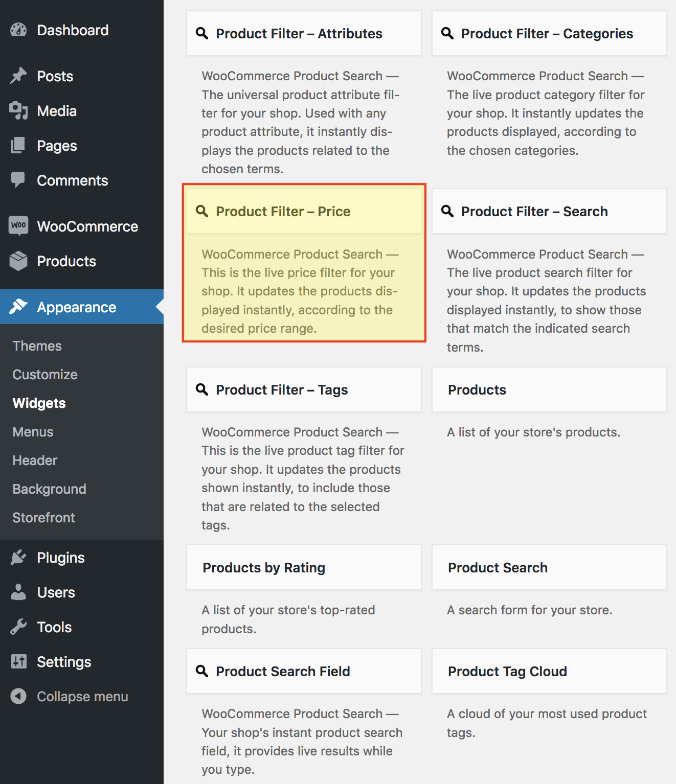This screenshot has width=676, height=784.
Task: Click 'A search form for your store.' description
Action: [x=529, y=610]
